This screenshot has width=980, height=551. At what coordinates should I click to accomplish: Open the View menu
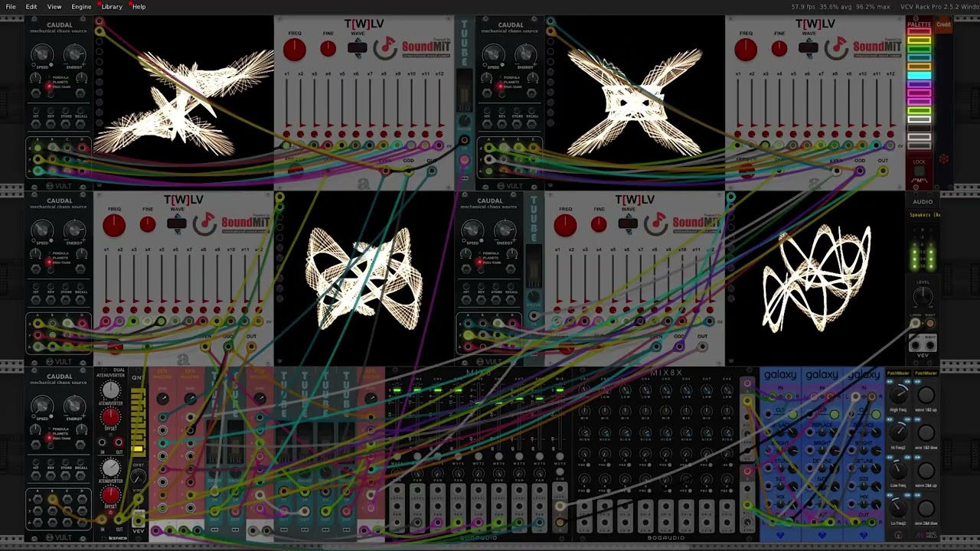click(54, 7)
